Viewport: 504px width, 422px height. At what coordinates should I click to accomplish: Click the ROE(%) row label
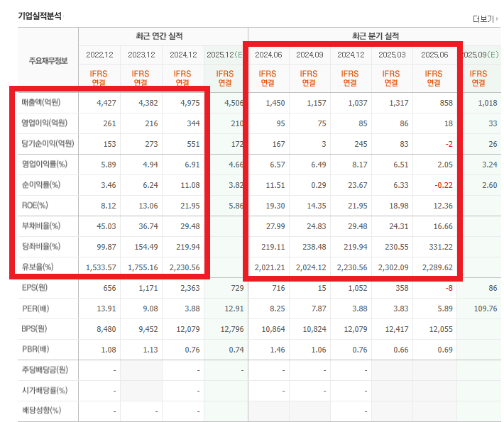[x=35, y=205]
